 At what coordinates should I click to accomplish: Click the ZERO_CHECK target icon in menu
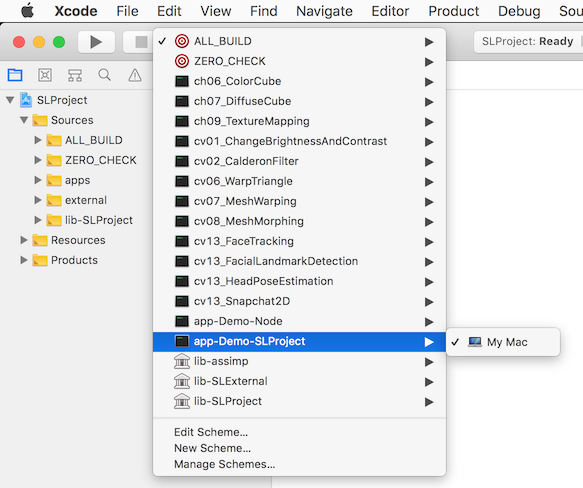tap(182, 61)
